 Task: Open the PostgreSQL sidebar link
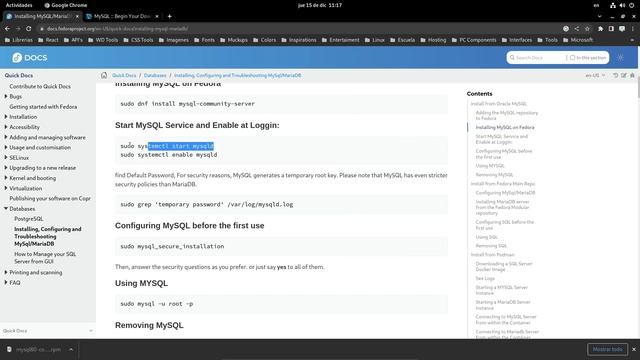point(29,219)
